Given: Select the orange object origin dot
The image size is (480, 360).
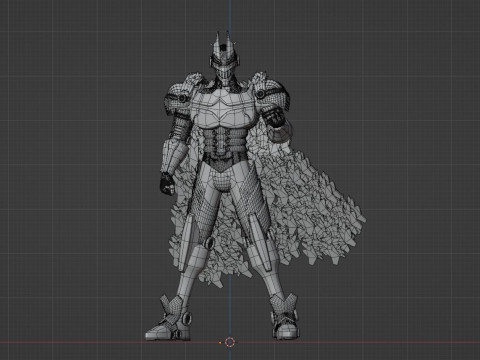Looking at the screenshot, I should point(220,342).
